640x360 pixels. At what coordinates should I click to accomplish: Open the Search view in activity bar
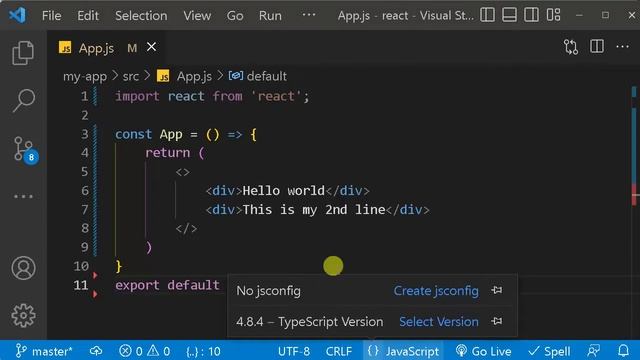coord(23,100)
